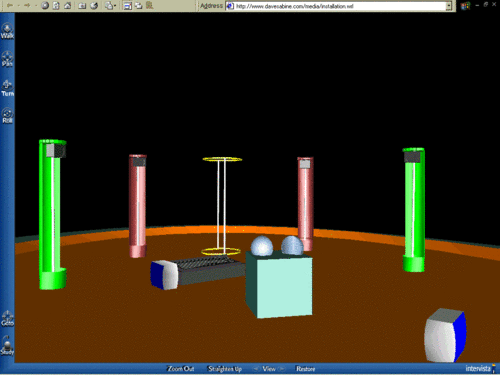Select the Roll navigation mode
Image resolution: width=500 pixels, height=375 pixels.
[x=7, y=116]
